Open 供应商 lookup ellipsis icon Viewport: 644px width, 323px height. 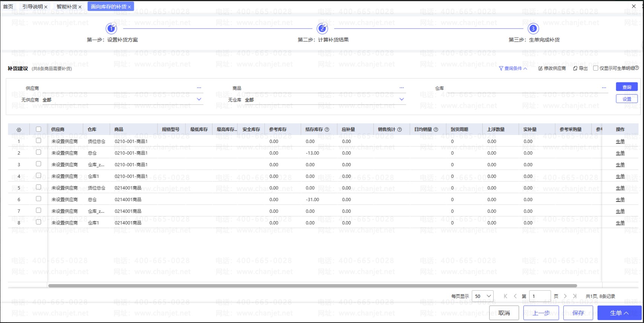coord(199,88)
